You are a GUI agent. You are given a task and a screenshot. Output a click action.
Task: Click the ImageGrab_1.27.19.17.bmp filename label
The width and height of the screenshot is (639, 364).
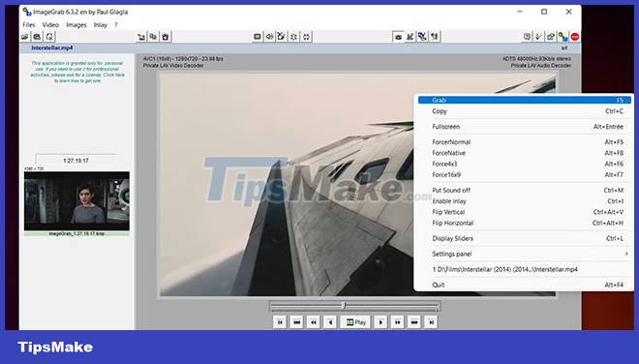pos(76,234)
